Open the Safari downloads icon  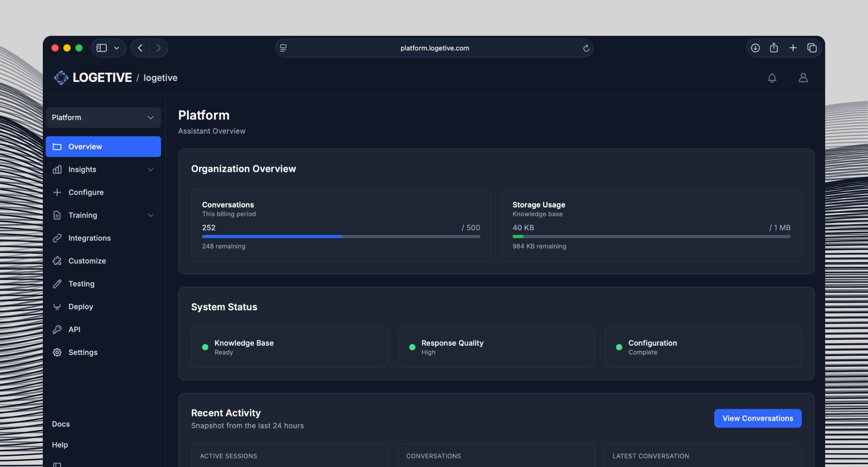pos(755,48)
